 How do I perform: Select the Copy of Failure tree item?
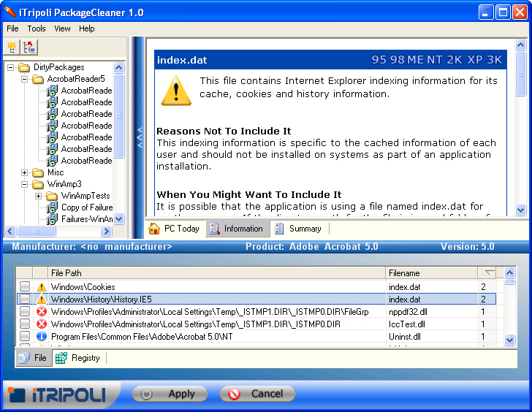point(87,207)
